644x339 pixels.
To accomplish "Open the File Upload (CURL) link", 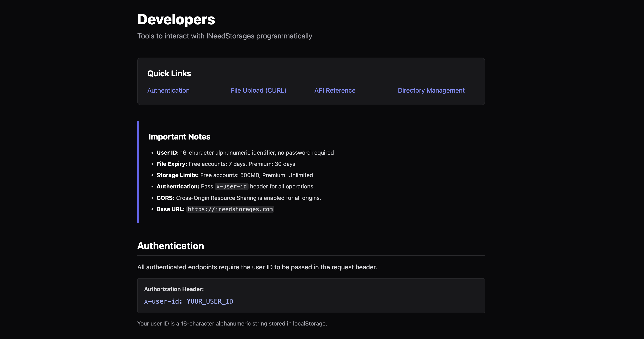I will [258, 90].
